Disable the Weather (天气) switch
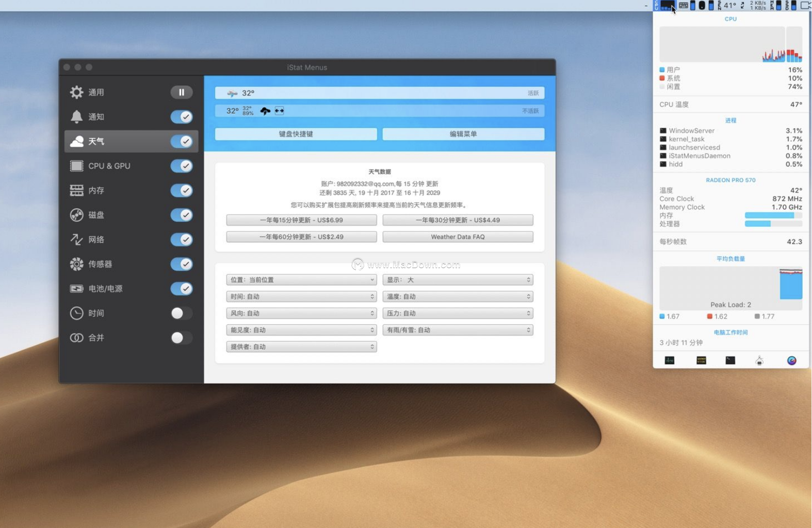This screenshot has width=812, height=528. [x=182, y=141]
